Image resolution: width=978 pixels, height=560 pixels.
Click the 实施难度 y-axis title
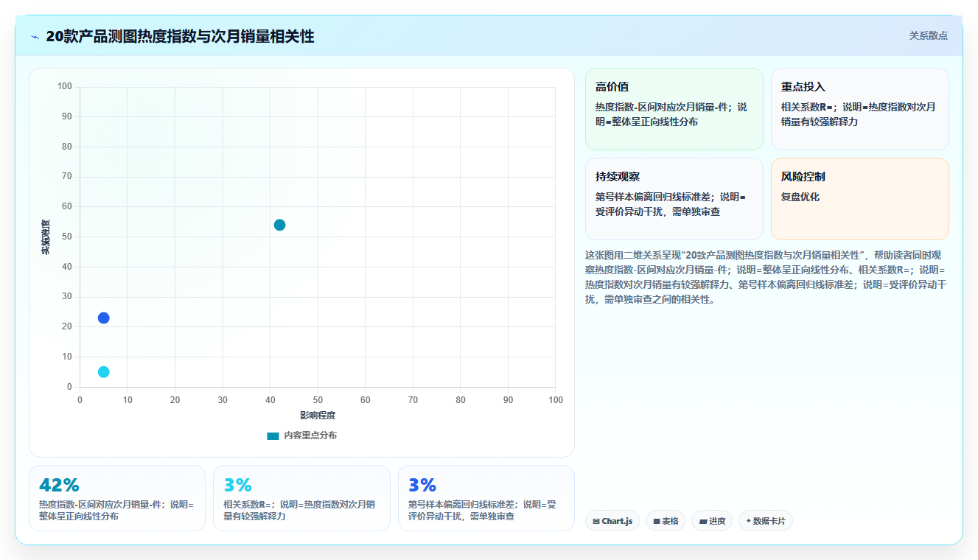pyautogui.click(x=46, y=237)
